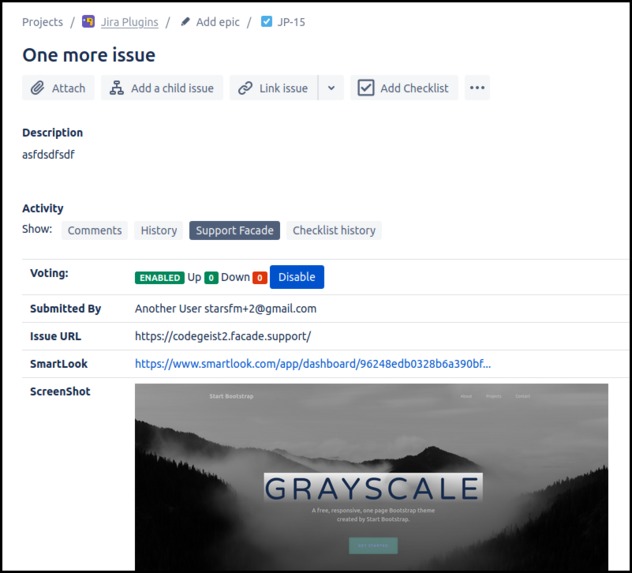Viewport: 632px width, 573px height.
Task: Click the Add Checklist button
Action: point(404,87)
